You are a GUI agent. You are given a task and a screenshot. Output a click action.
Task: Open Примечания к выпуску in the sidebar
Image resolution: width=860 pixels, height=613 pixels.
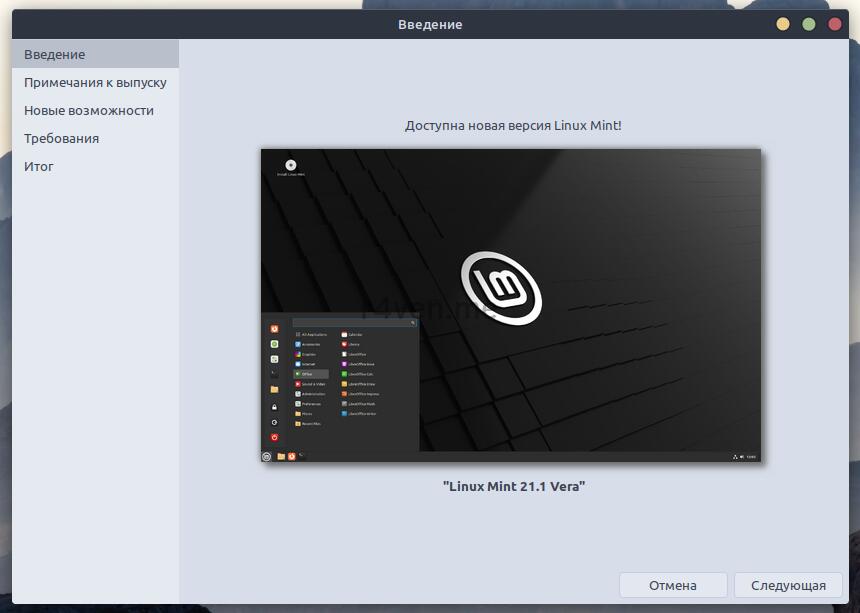coord(95,82)
